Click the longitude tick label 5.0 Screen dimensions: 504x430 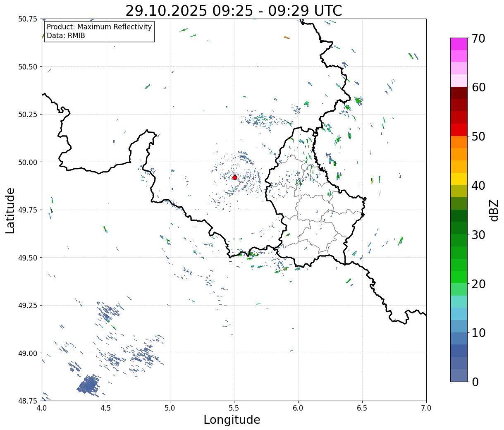point(170,408)
